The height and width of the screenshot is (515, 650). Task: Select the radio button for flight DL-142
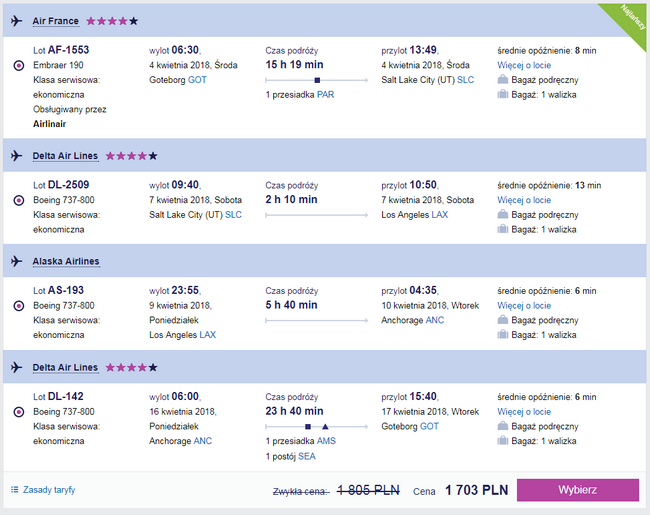click(19, 412)
